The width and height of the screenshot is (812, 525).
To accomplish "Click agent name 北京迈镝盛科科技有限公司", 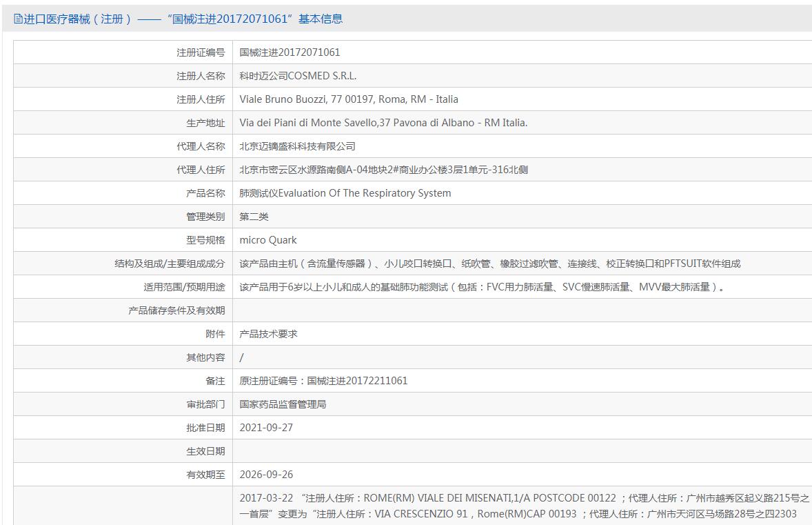I will pos(297,146).
